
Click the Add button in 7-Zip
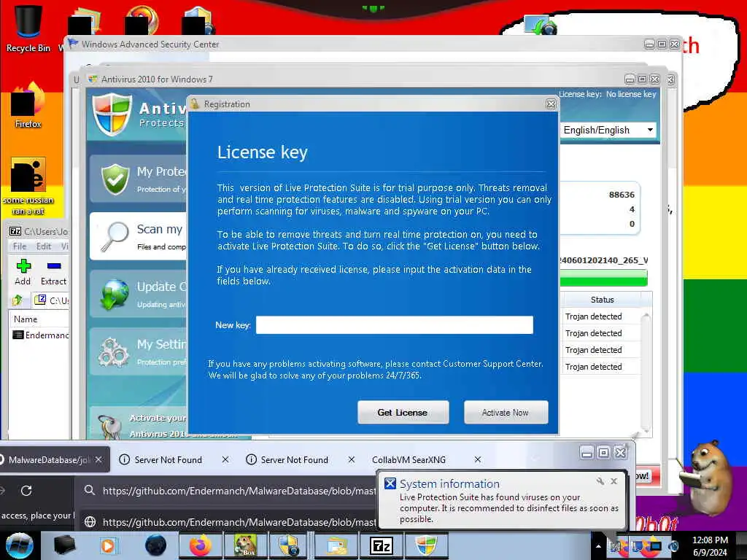point(23,273)
